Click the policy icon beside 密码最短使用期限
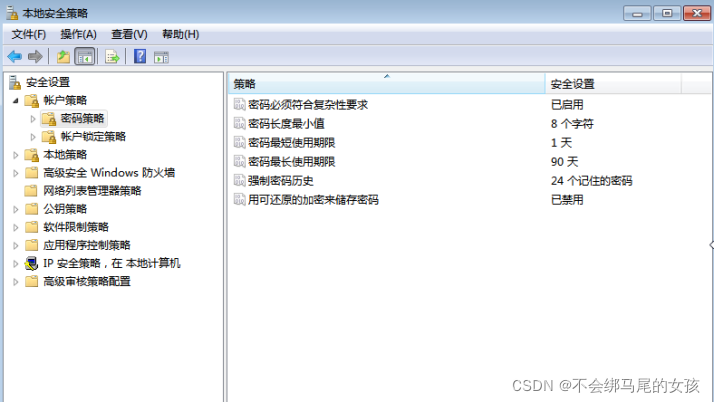This screenshot has height=403, width=715. (x=239, y=143)
